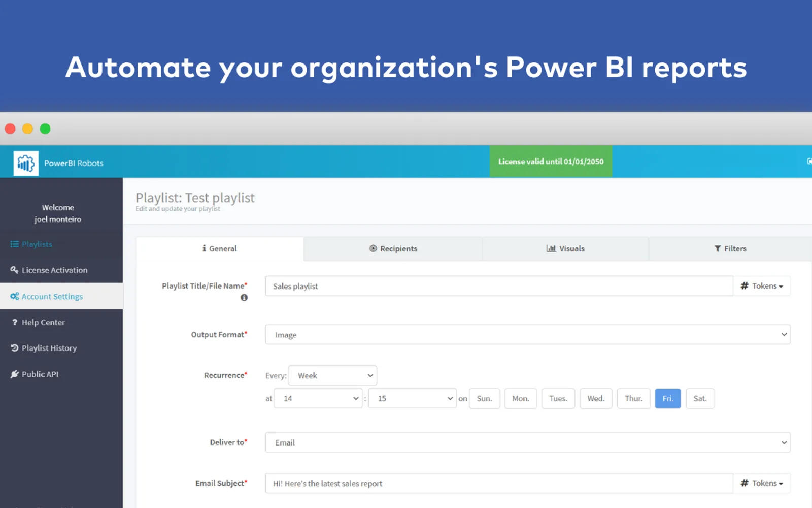Click the history icon beside Playlist History
The height and width of the screenshot is (508, 812).
point(15,348)
